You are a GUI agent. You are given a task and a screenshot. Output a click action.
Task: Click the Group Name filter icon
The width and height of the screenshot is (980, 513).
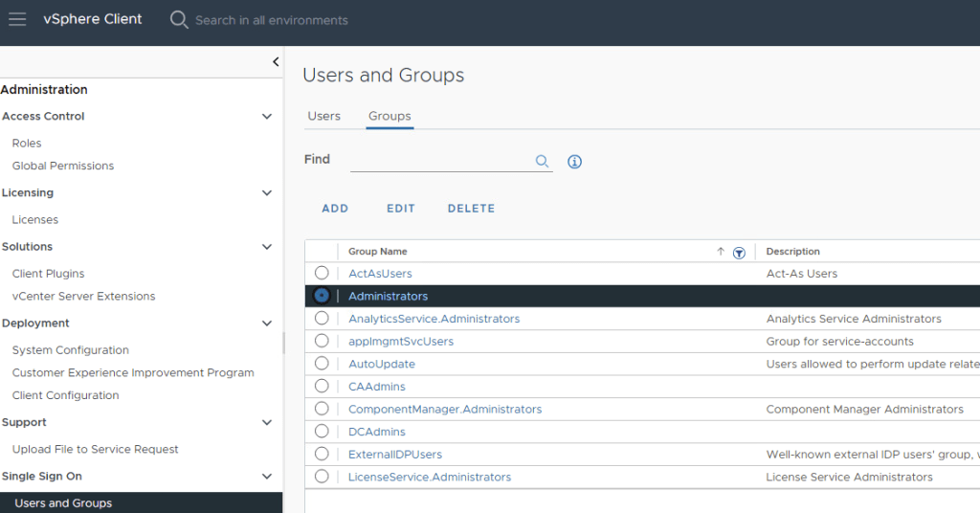click(x=739, y=253)
